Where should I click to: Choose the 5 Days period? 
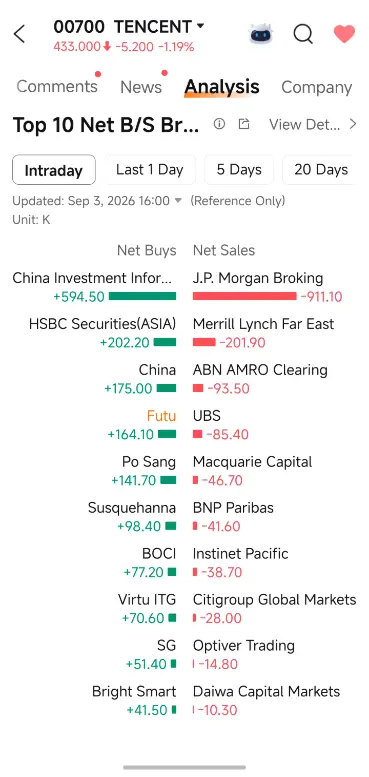click(x=239, y=170)
